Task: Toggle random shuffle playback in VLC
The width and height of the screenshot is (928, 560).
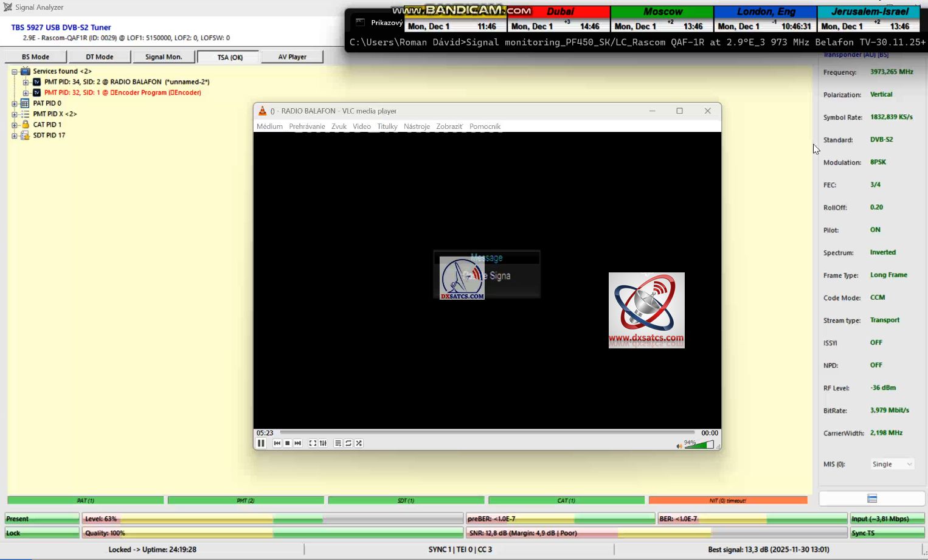Action: click(359, 443)
